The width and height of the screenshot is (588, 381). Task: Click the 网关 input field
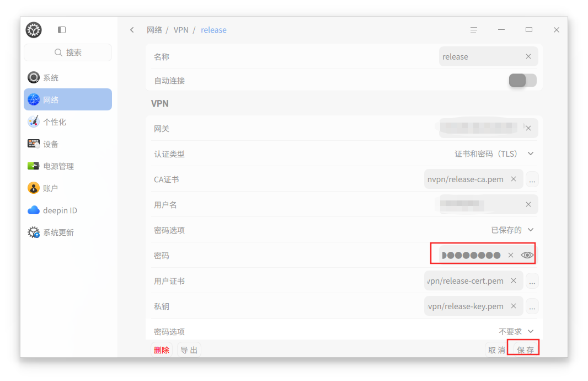point(488,128)
